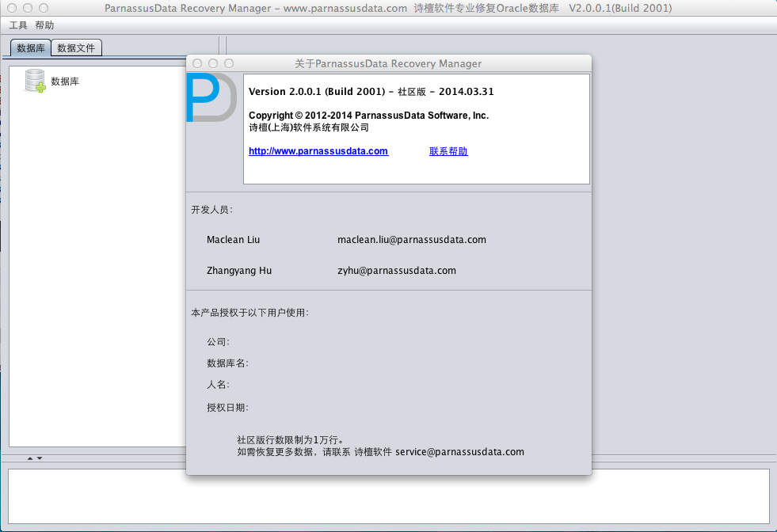Click the 公司 label
Screen dimensions: 777x532
[x=218, y=342]
